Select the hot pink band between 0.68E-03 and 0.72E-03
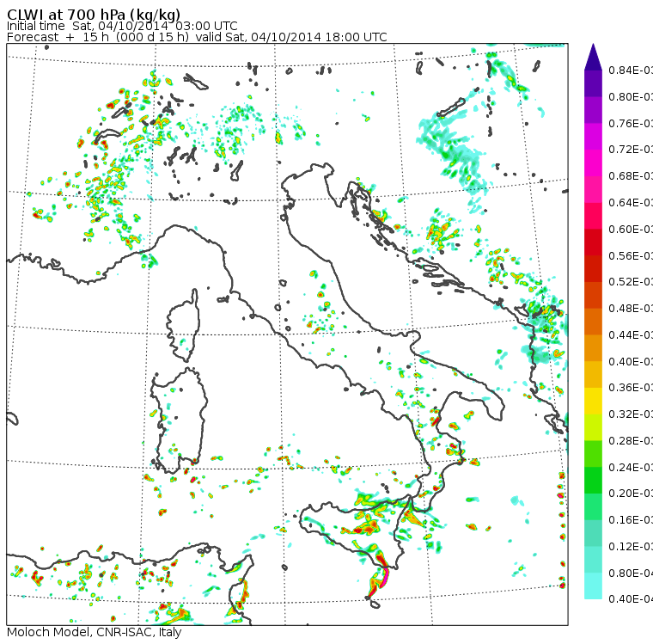The width and height of the screenshot is (653, 644). (593, 163)
